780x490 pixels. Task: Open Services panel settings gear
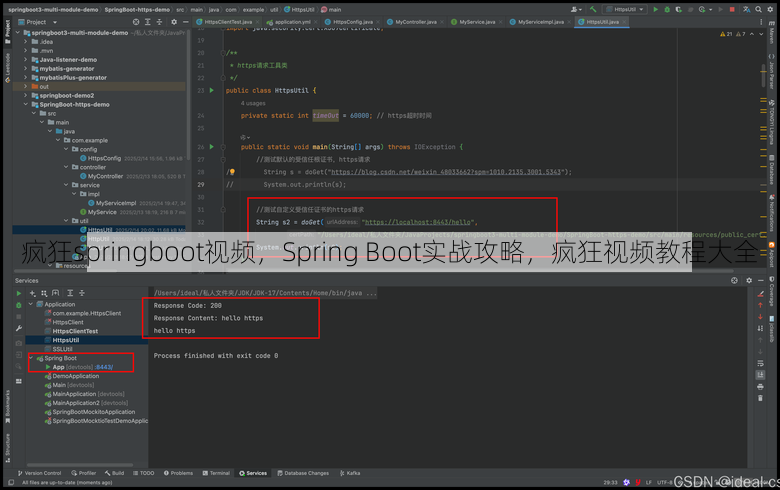tap(749, 281)
